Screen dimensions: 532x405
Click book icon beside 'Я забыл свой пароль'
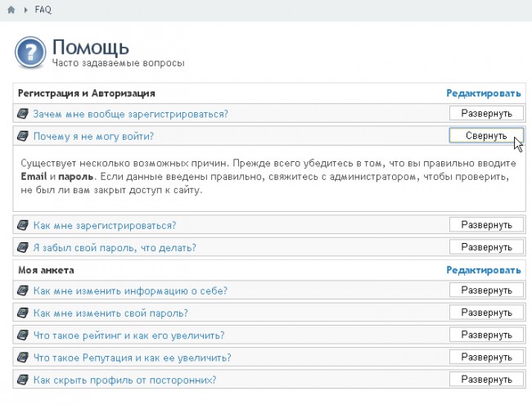[x=23, y=247]
